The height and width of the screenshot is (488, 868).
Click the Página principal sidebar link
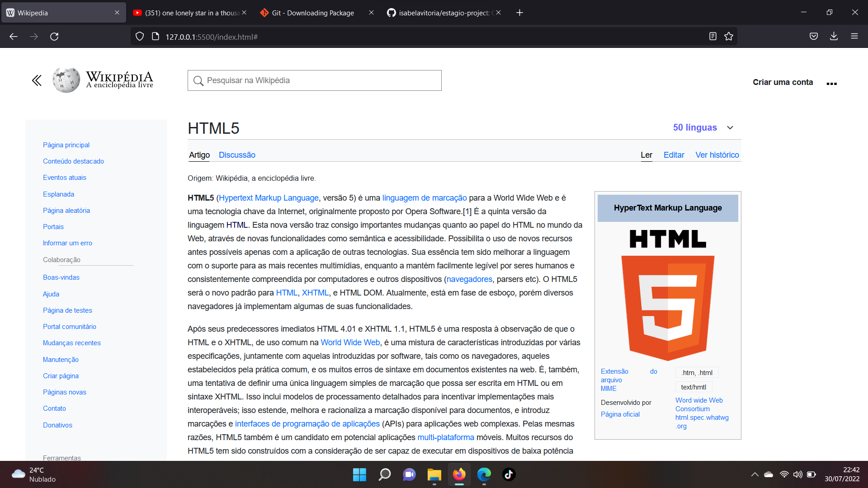pyautogui.click(x=66, y=145)
